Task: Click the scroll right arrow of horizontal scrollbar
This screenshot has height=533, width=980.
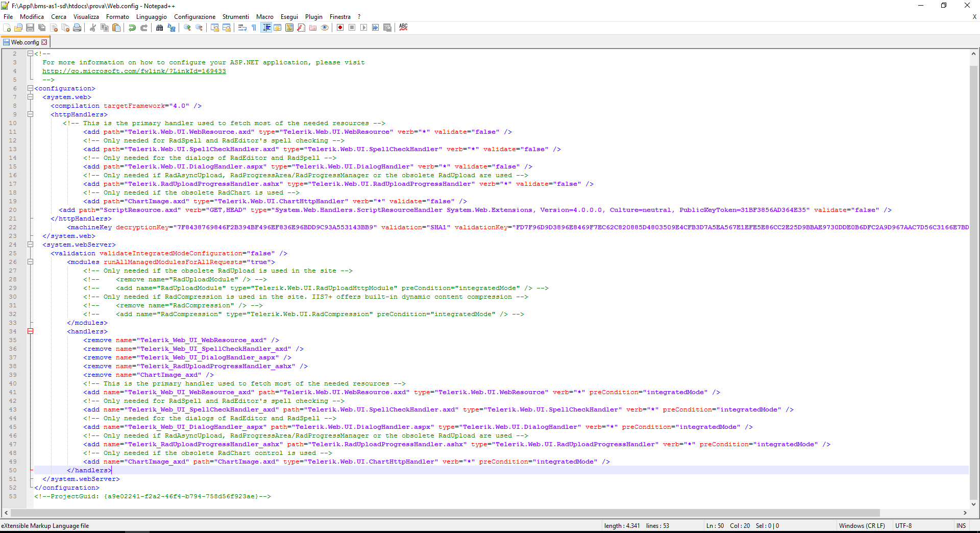Action: (965, 513)
